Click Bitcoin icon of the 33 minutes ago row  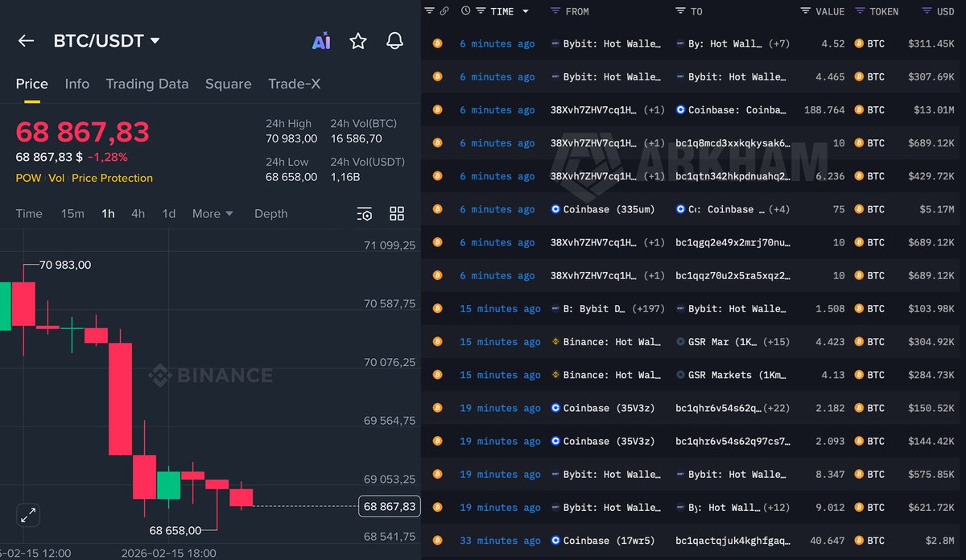(438, 541)
